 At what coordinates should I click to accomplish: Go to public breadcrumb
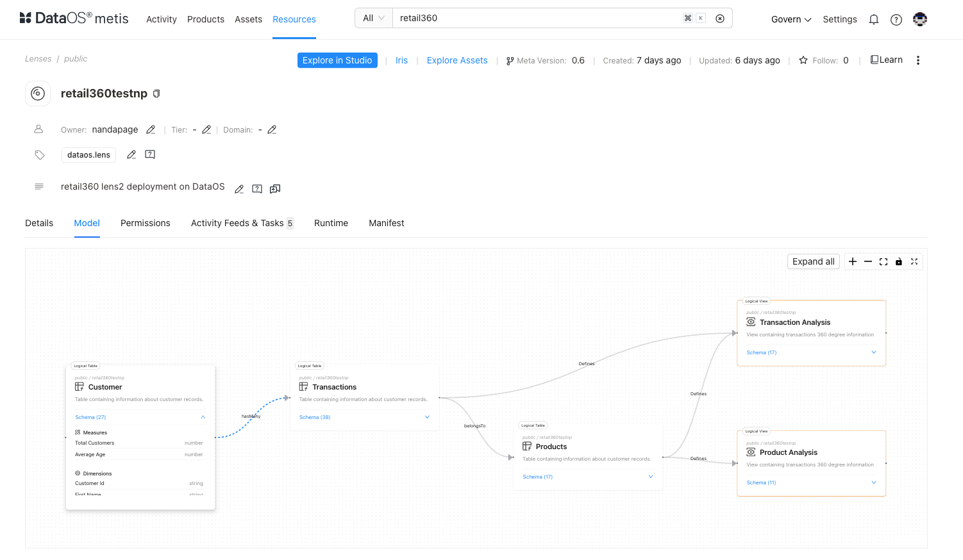(76, 59)
